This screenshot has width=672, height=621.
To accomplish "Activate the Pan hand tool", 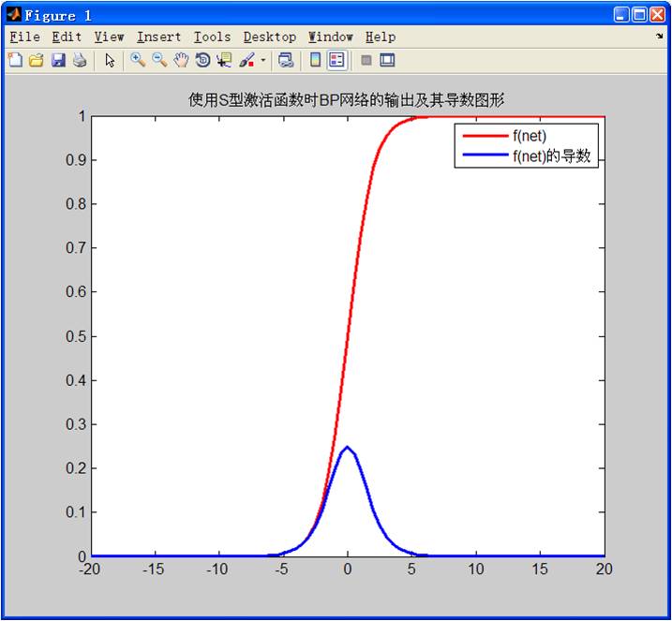I will 181,60.
